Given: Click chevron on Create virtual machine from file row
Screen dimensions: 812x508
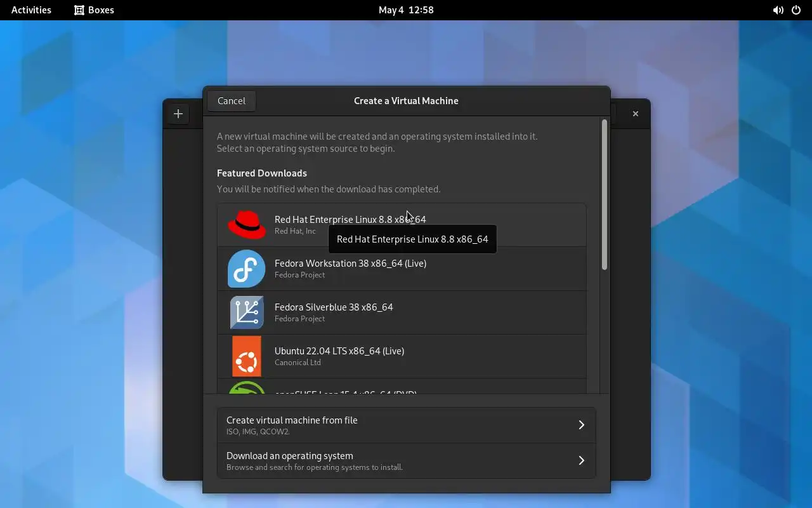Looking at the screenshot, I should coord(581,425).
